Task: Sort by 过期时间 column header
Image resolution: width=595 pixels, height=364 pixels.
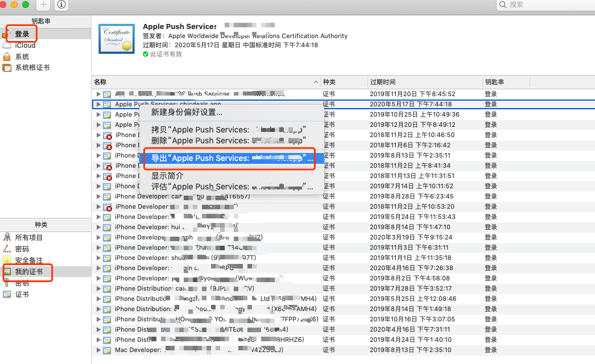Action: coord(425,82)
